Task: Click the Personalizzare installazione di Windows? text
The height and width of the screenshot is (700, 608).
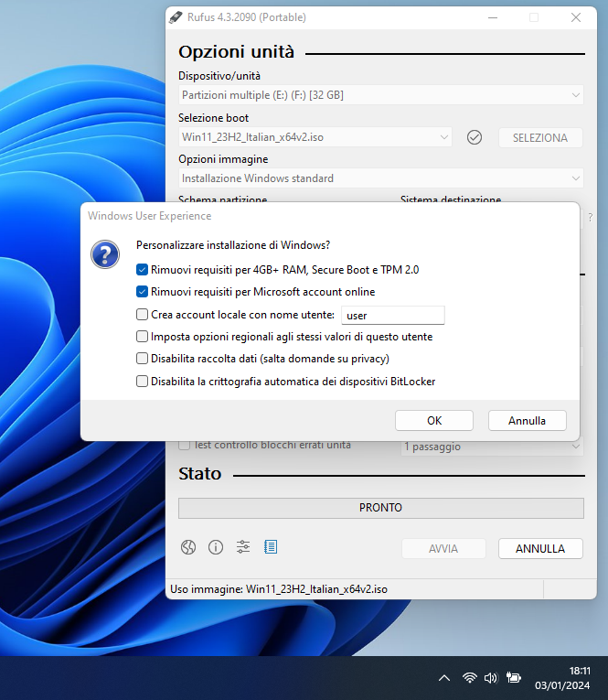Action: pos(233,245)
